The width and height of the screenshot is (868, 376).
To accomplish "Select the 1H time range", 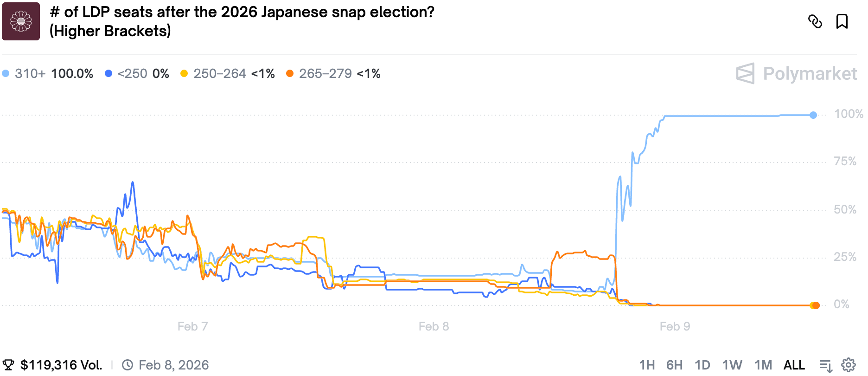I will point(647,365).
